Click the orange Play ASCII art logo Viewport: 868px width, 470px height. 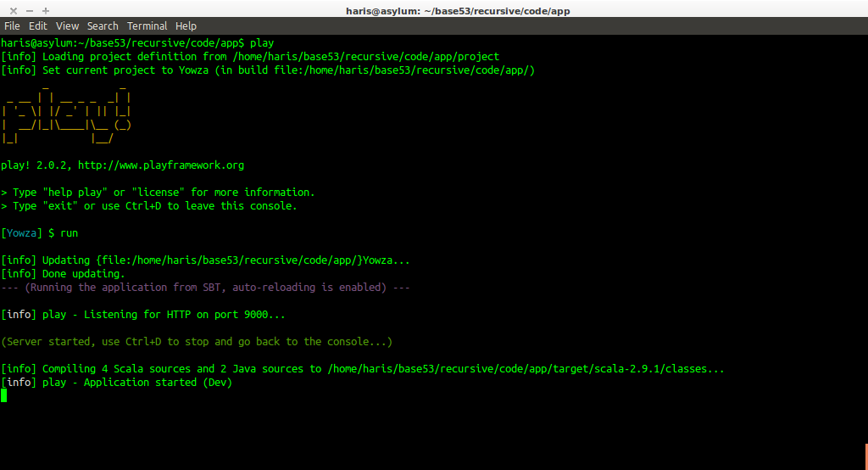click(67, 112)
